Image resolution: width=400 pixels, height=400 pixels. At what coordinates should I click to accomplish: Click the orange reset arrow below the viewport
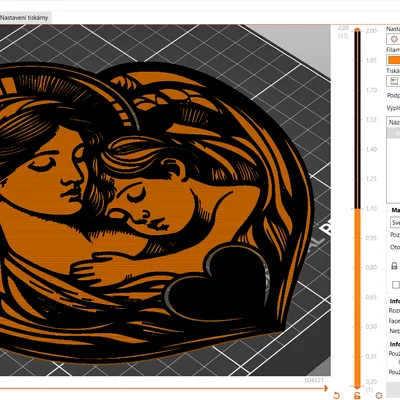click(336, 395)
